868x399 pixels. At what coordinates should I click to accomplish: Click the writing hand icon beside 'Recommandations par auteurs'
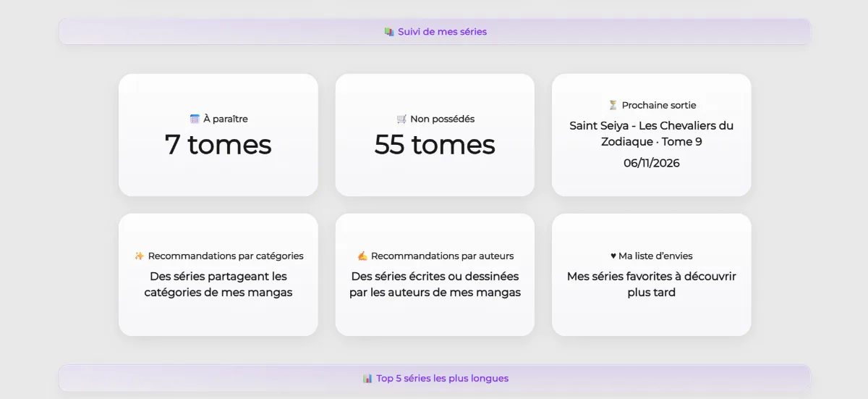click(362, 256)
